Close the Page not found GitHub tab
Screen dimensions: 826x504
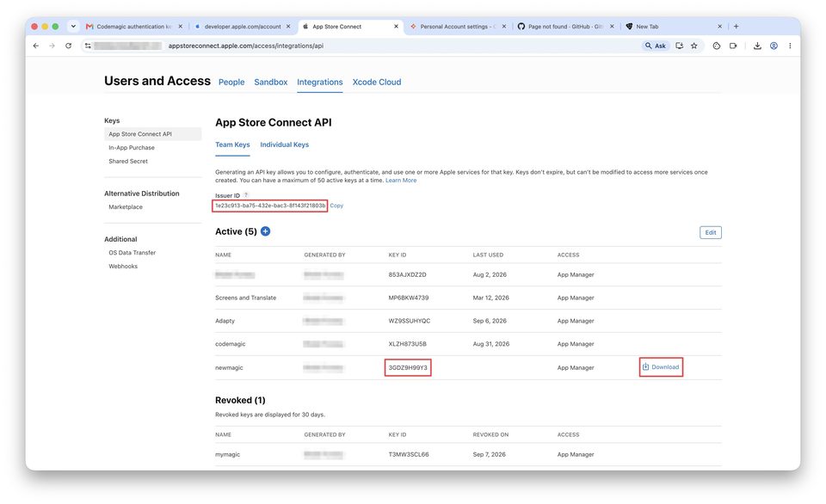[612, 27]
